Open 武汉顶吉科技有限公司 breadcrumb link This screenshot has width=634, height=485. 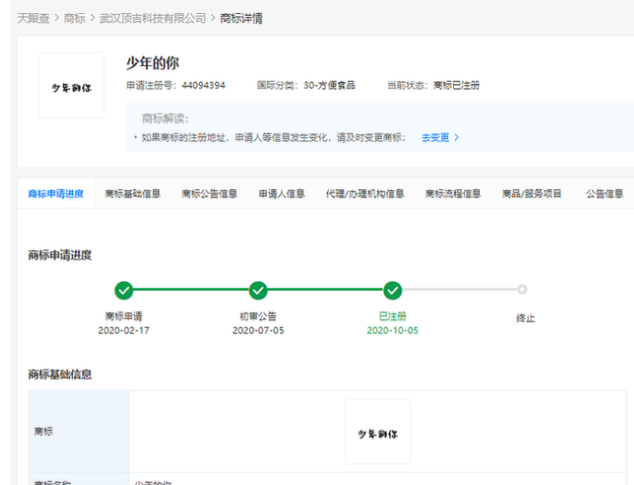(x=153, y=18)
